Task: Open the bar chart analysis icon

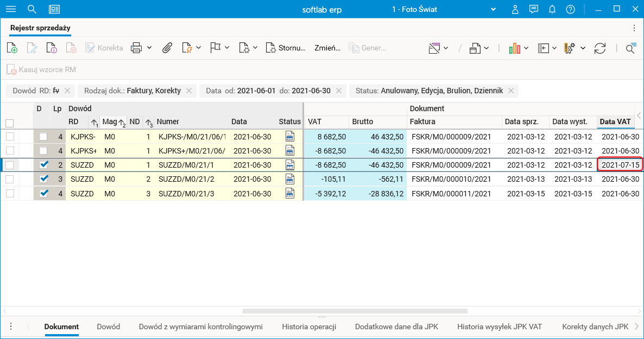Action: click(x=514, y=48)
